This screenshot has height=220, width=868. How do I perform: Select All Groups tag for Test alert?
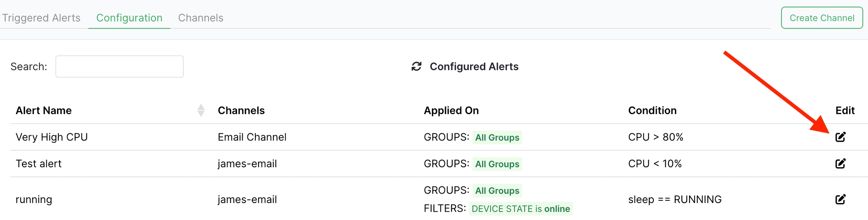point(497,164)
